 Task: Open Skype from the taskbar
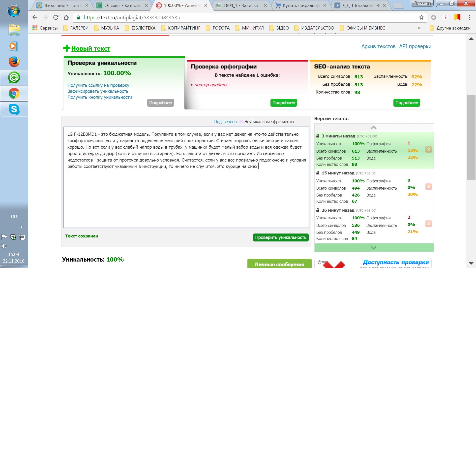click(x=14, y=109)
